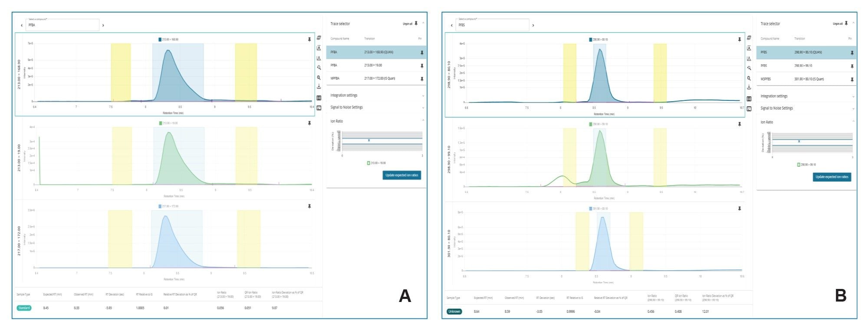Select the PFBS 298.90 > 99.10 trace row

[806, 66]
